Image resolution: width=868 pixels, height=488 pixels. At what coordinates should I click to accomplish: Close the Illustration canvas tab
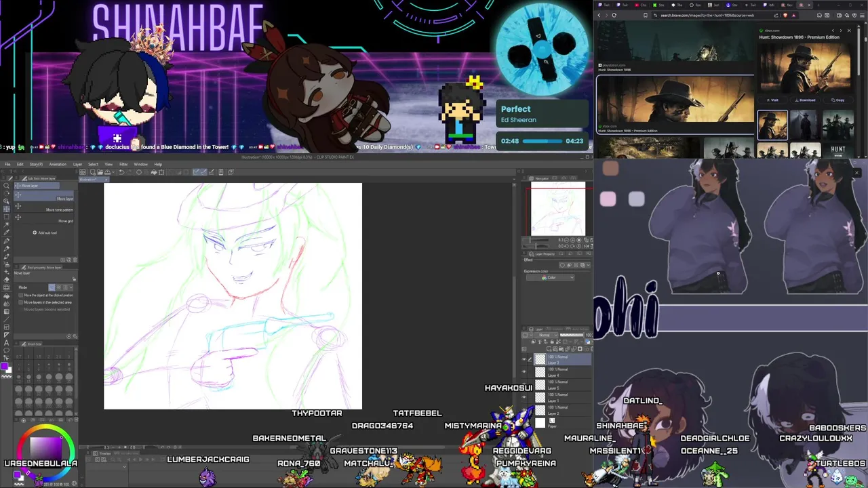(106, 180)
